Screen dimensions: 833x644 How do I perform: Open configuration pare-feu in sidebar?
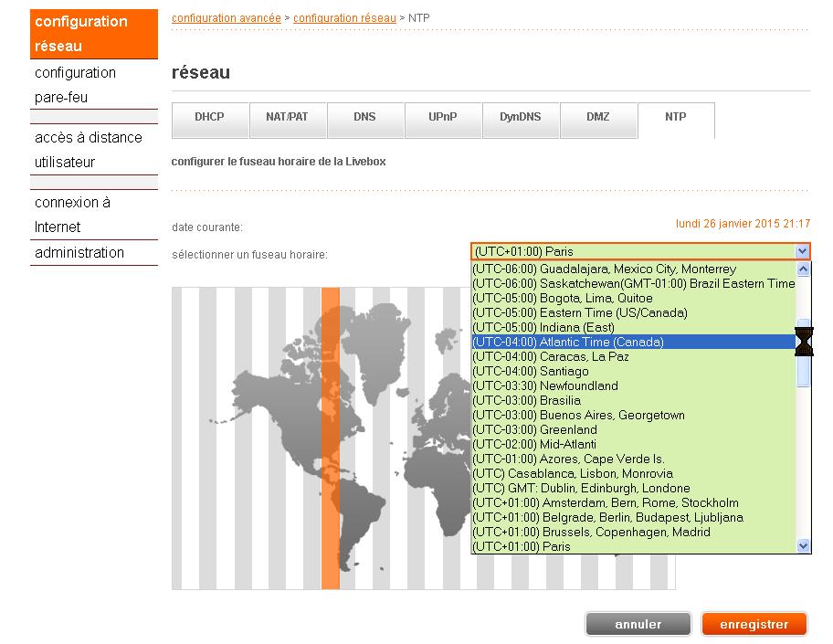(x=75, y=85)
